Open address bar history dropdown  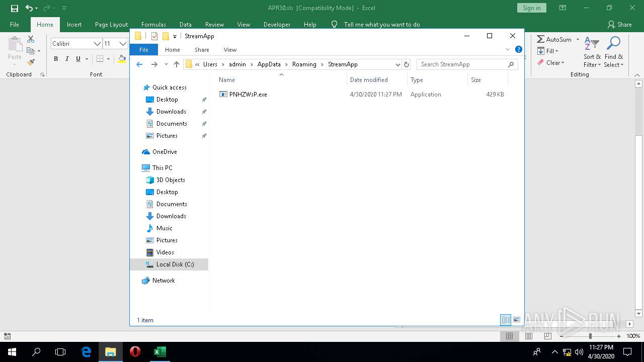click(x=397, y=64)
